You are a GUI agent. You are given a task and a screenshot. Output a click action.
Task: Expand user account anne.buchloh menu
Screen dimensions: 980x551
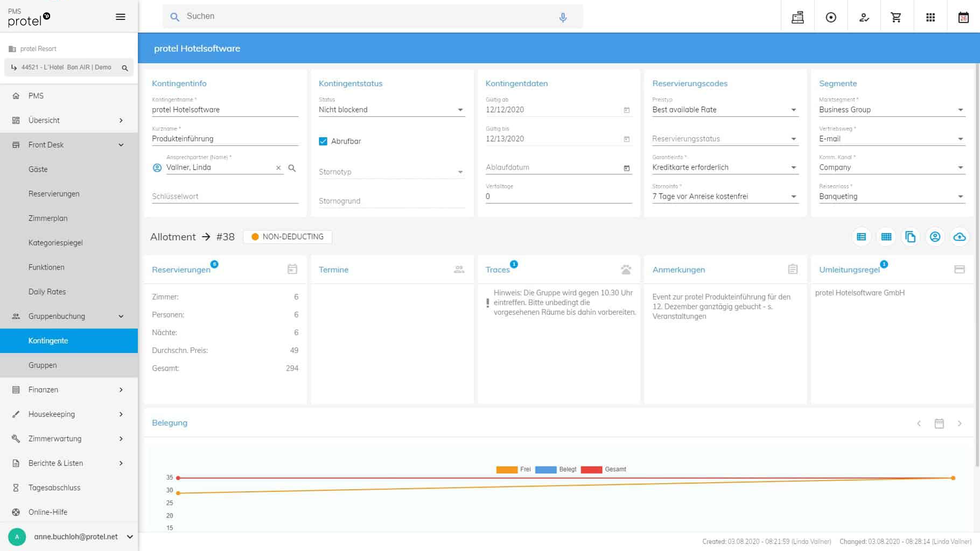(130, 536)
